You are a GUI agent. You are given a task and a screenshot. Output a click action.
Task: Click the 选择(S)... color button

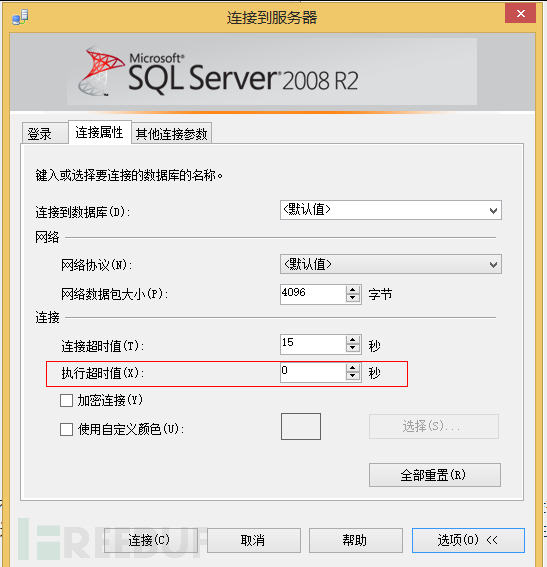click(434, 427)
